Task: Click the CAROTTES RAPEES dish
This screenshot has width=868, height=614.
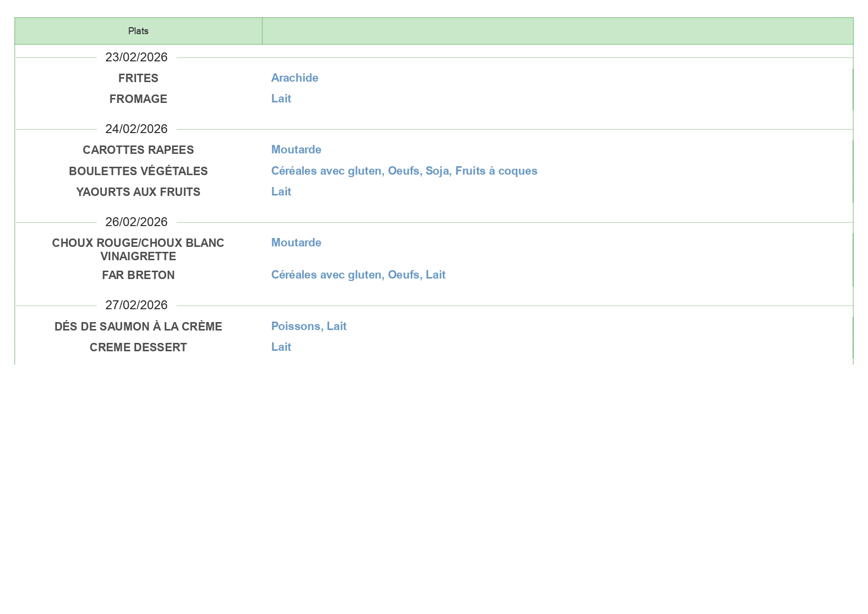Action: [x=138, y=150]
